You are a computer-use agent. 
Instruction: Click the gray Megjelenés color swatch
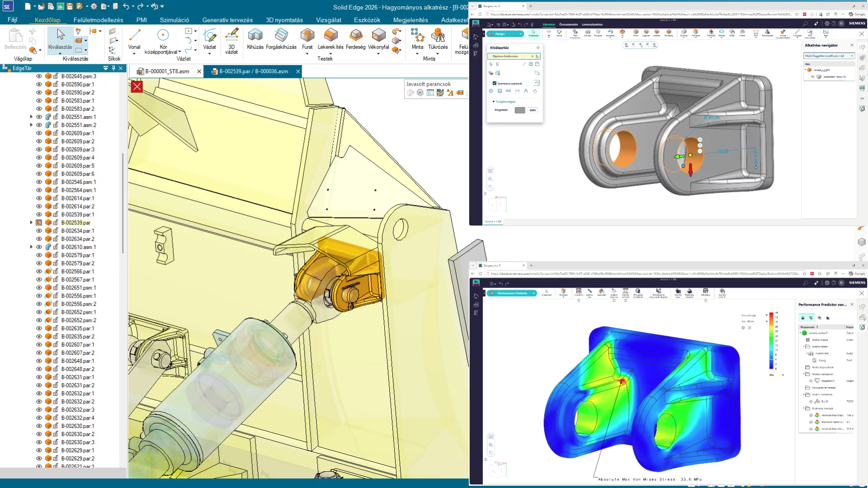[x=520, y=110]
